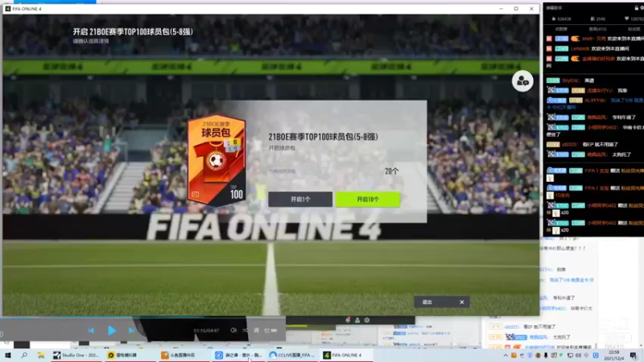Switch to the blue music player taskbar item
The image size is (644, 362).
239,356
